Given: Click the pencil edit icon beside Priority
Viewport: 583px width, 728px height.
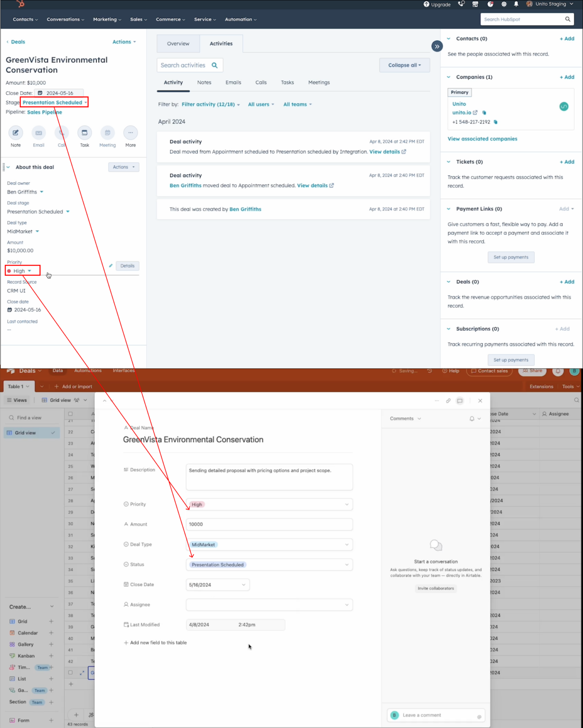Looking at the screenshot, I should pyautogui.click(x=111, y=266).
